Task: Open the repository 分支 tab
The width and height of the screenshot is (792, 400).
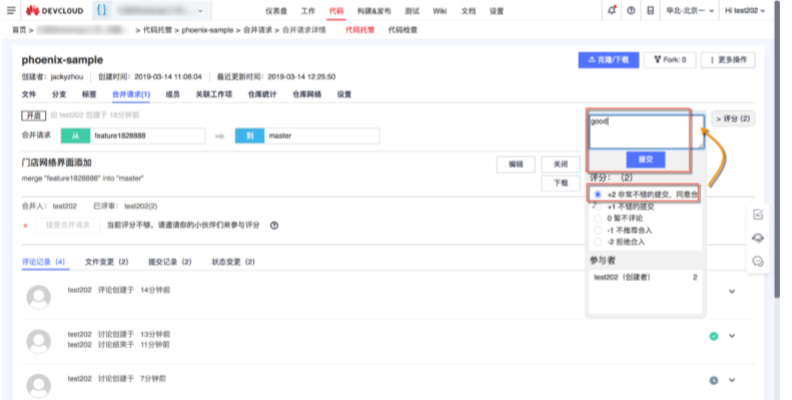Action: (59, 94)
